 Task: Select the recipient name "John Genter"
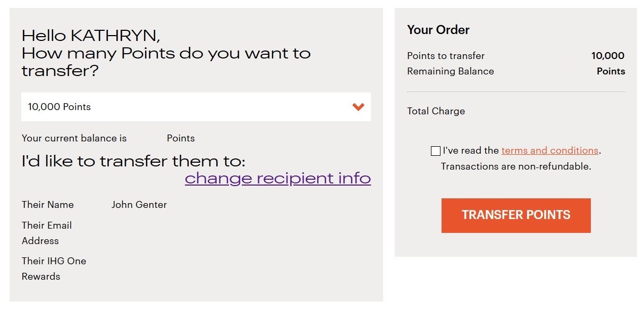[139, 205]
